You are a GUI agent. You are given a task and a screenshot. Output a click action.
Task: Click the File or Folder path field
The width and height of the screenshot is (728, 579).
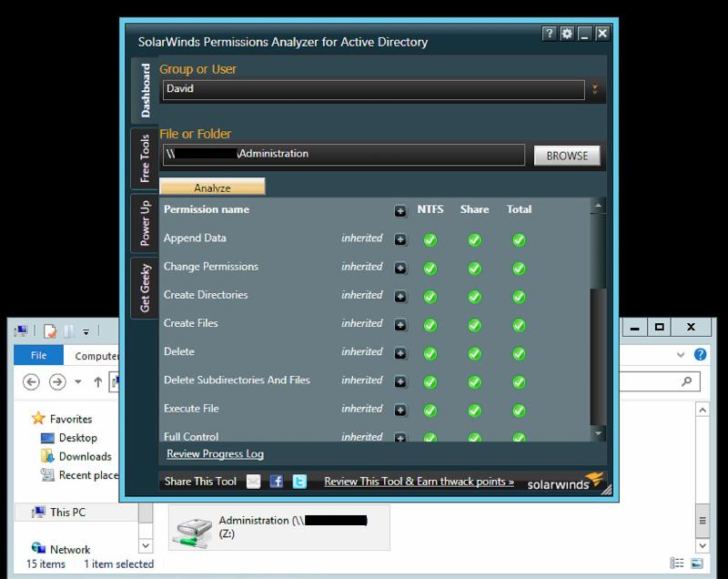pos(344,155)
